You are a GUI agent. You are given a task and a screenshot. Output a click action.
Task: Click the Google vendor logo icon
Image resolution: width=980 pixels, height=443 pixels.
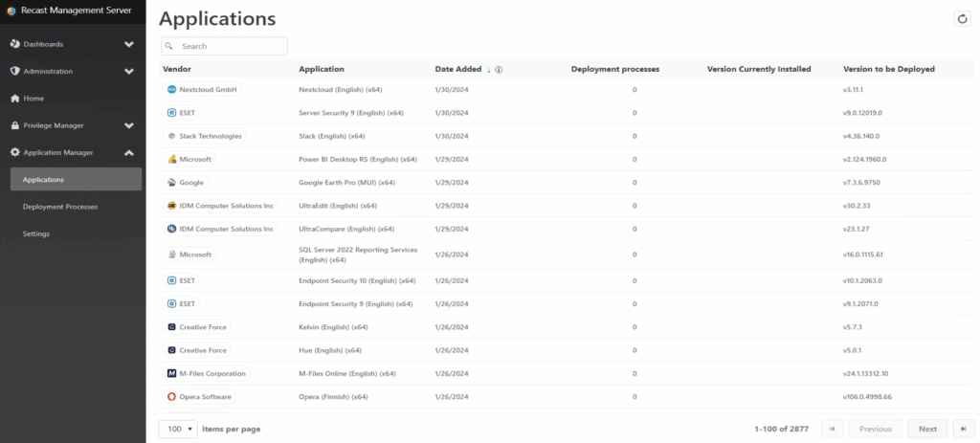[x=172, y=182]
